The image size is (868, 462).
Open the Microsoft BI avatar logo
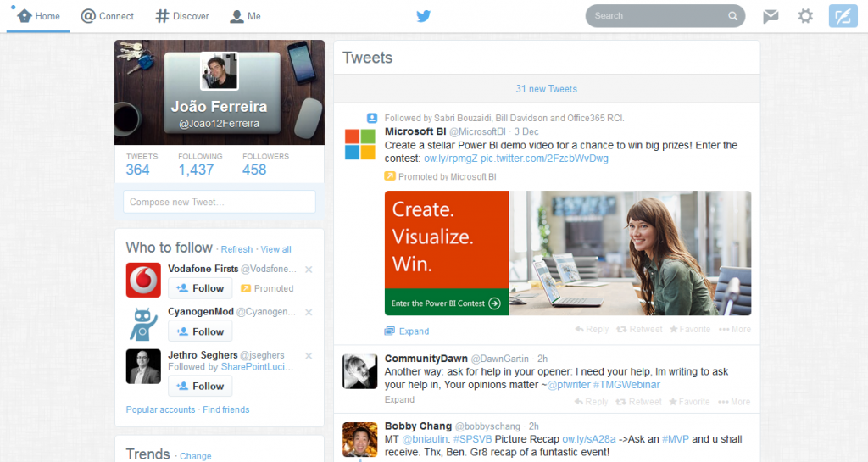[x=359, y=143]
